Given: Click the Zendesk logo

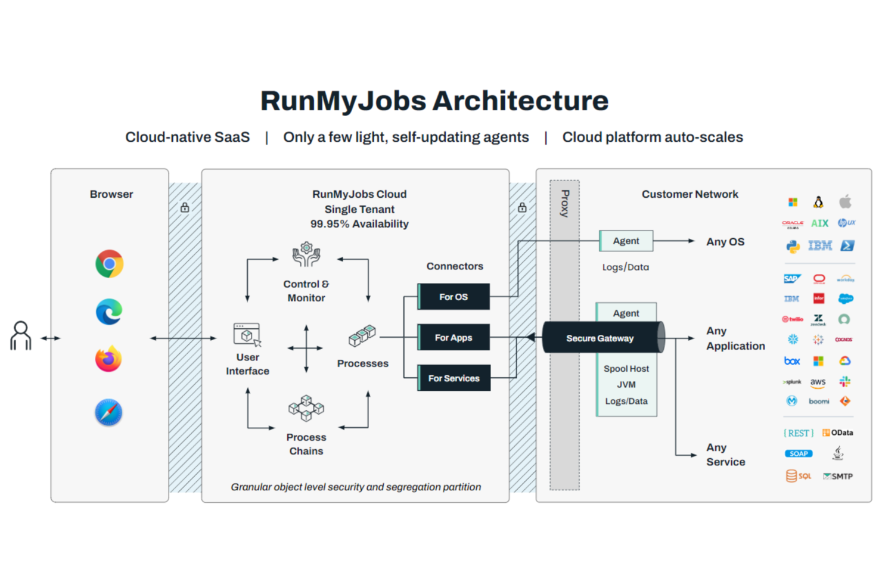Looking at the screenshot, I should (x=818, y=320).
